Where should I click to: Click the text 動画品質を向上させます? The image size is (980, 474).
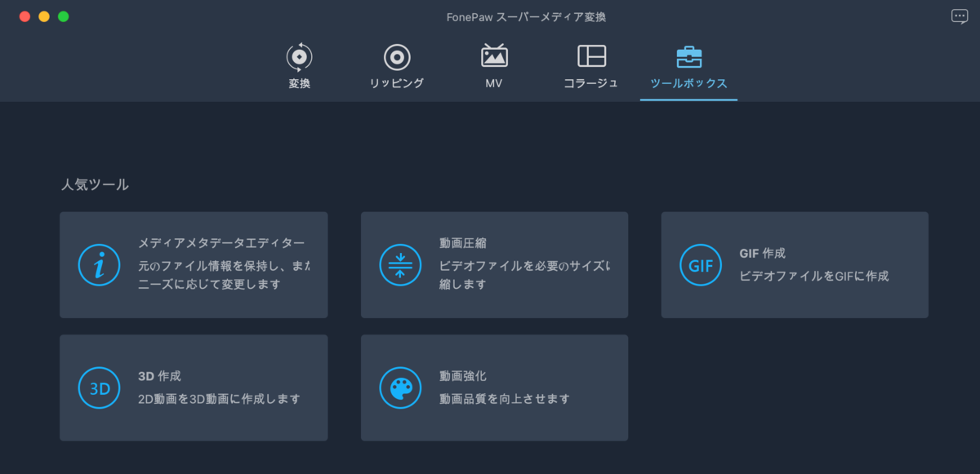point(505,399)
